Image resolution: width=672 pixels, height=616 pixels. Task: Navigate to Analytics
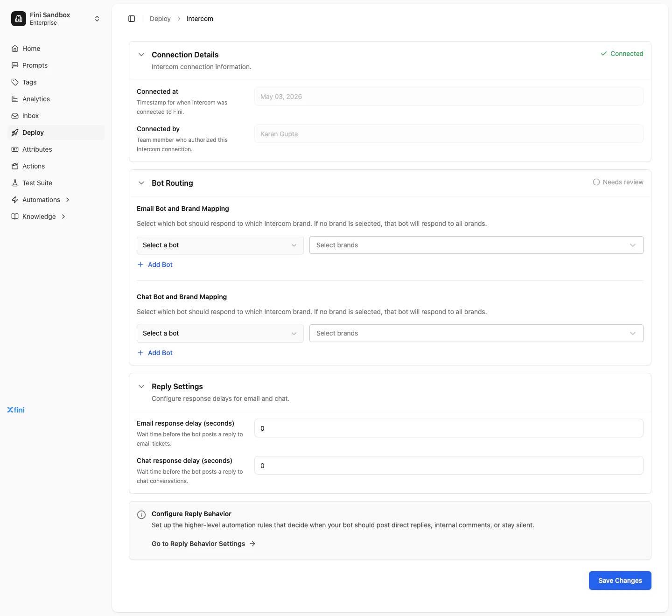point(56,99)
